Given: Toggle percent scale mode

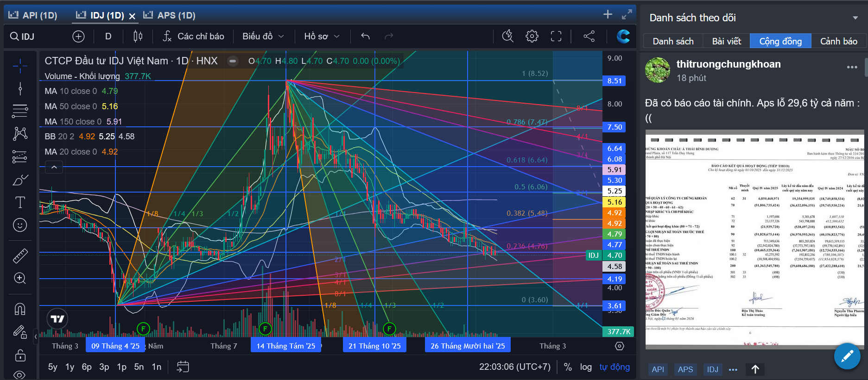Looking at the screenshot, I should (x=568, y=367).
